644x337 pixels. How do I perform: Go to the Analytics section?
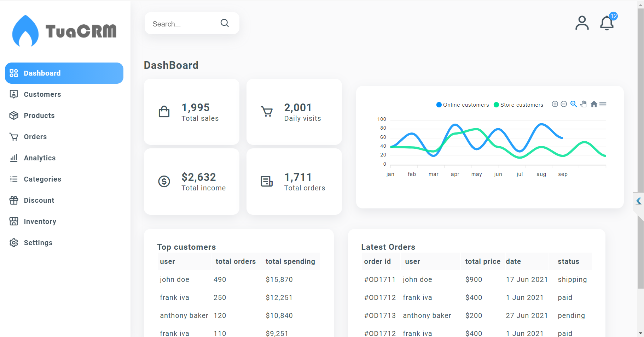pos(40,158)
